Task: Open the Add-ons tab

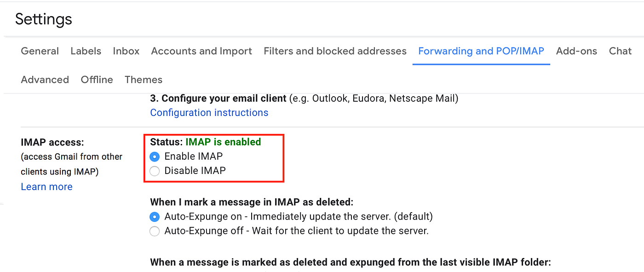Action: (x=576, y=51)
